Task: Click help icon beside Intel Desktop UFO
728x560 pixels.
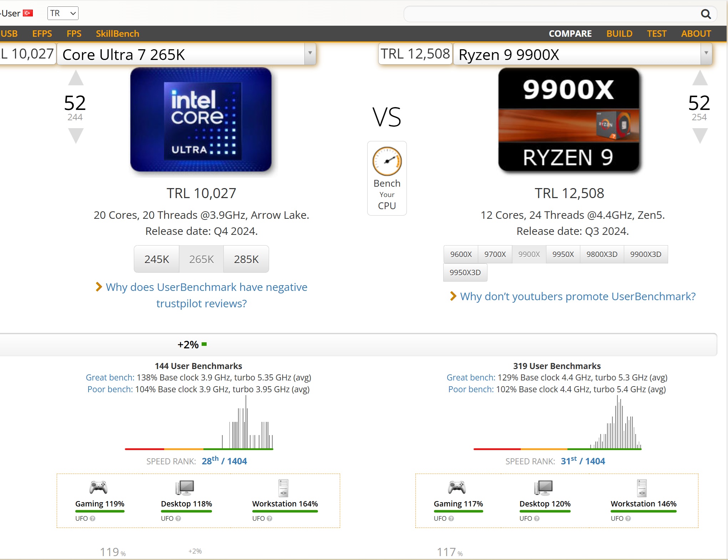Action: coord(178,519)
